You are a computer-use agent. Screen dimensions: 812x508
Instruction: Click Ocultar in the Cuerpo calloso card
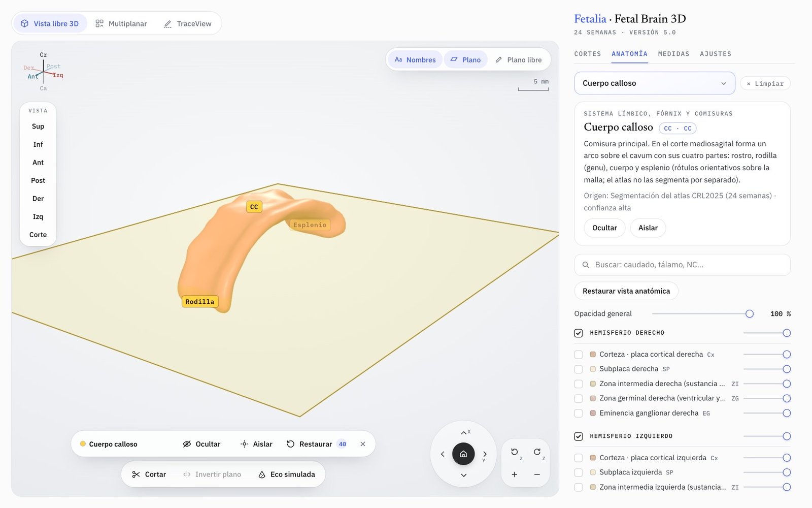click(604, 228)
